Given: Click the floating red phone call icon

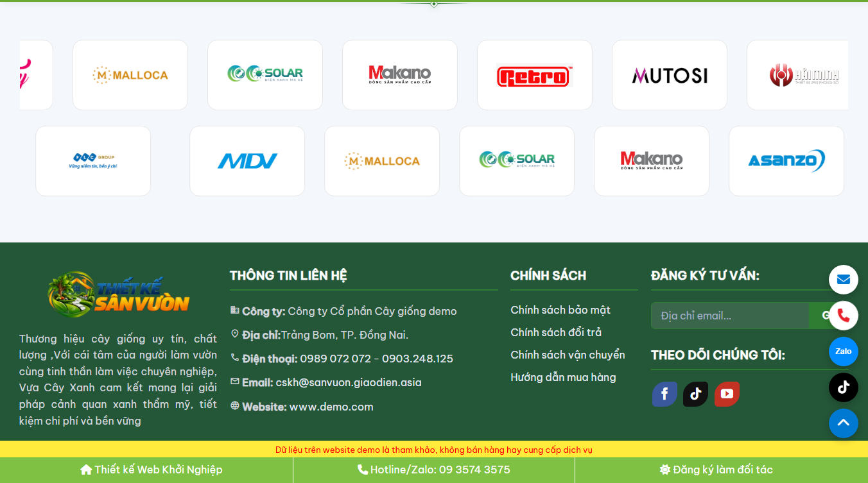Looking at the screenshot, I should coord(843,316).
